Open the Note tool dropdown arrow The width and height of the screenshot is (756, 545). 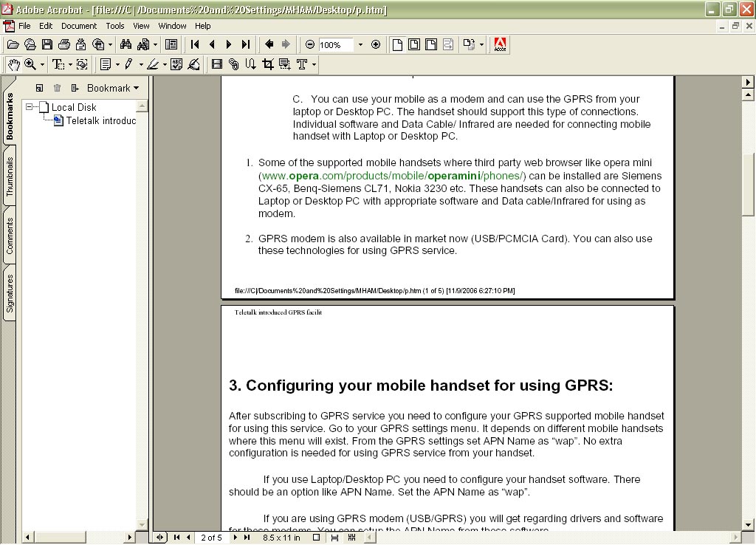pos(117,64)
